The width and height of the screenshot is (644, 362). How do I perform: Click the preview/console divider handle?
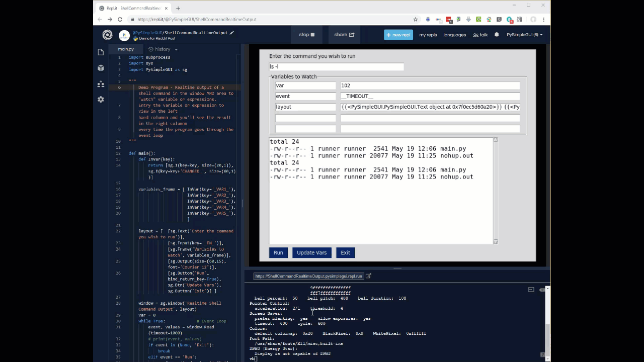(397, 268)
